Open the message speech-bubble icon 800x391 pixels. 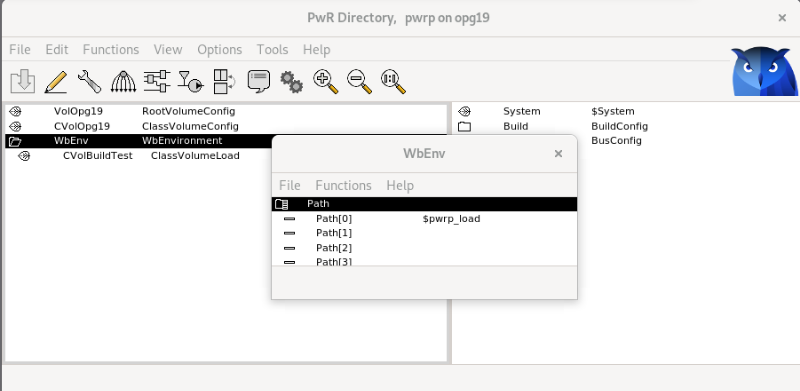click(259, 82)
